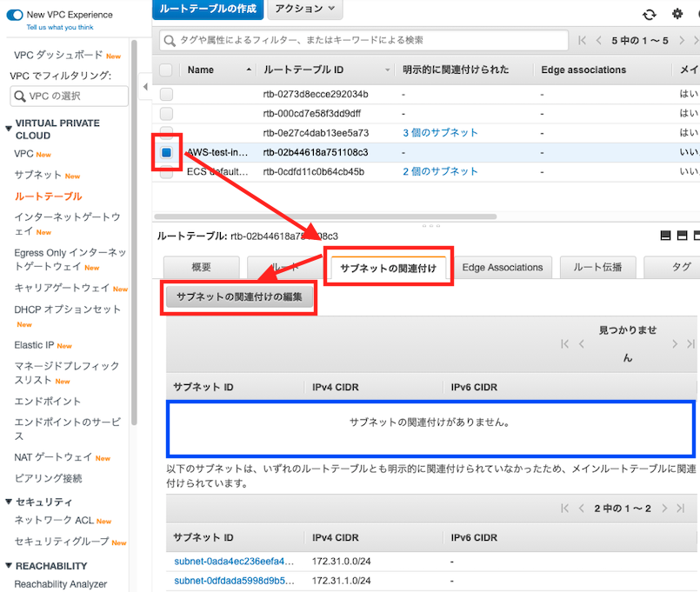
Task: Uncheck the AWS-test-in... route table checkbox
Action: point(166,153)
